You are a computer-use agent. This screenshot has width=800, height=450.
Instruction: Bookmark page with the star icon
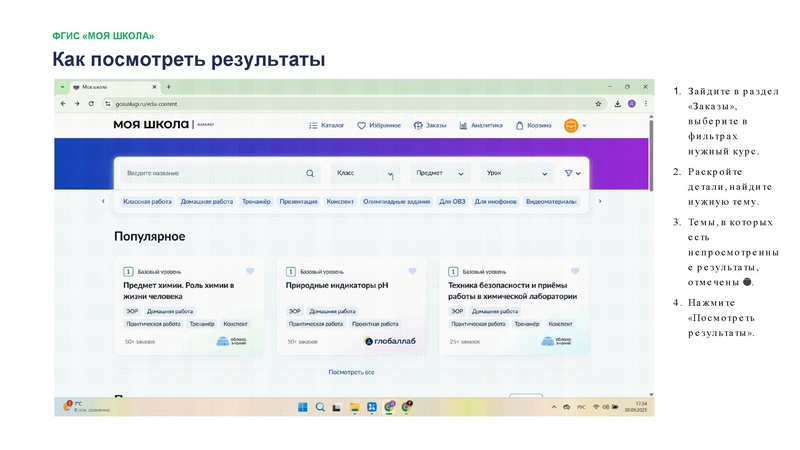[598, 104]
